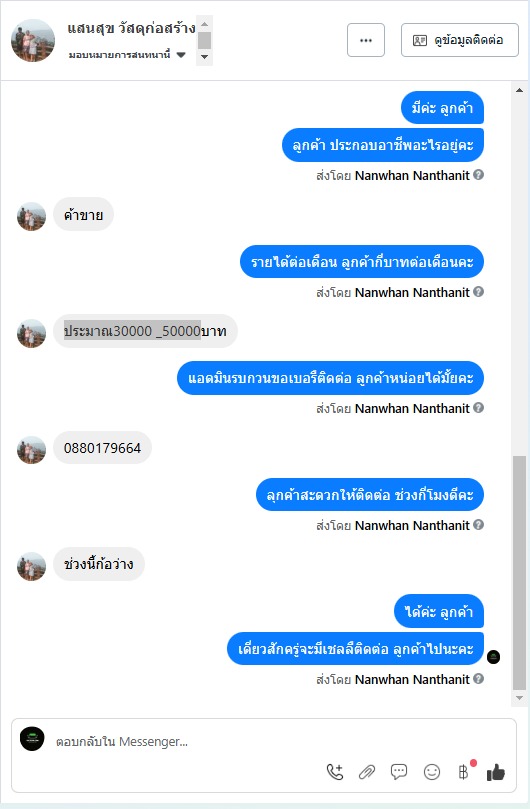
Task: Click header name scroll down arrow
Action: (x=204, y=57)
